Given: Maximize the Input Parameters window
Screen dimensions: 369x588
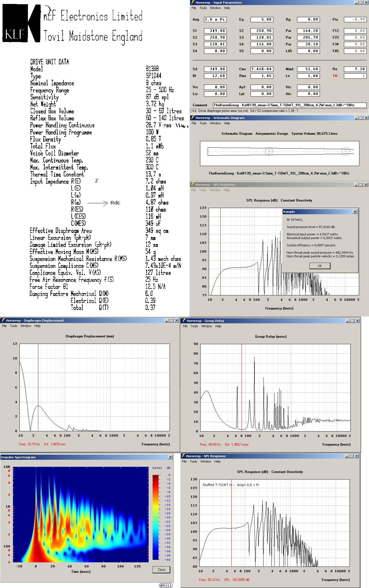Looking at the screenshot, I should tap(361, 3).
